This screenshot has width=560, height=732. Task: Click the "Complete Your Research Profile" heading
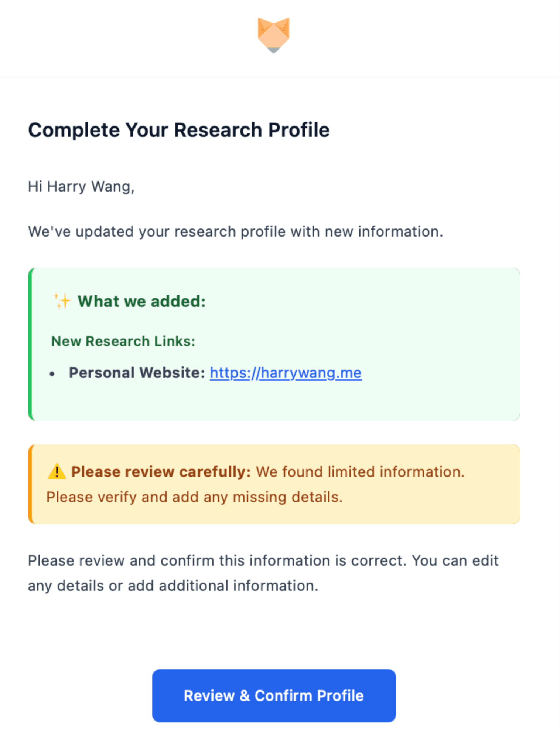(179, 129)
